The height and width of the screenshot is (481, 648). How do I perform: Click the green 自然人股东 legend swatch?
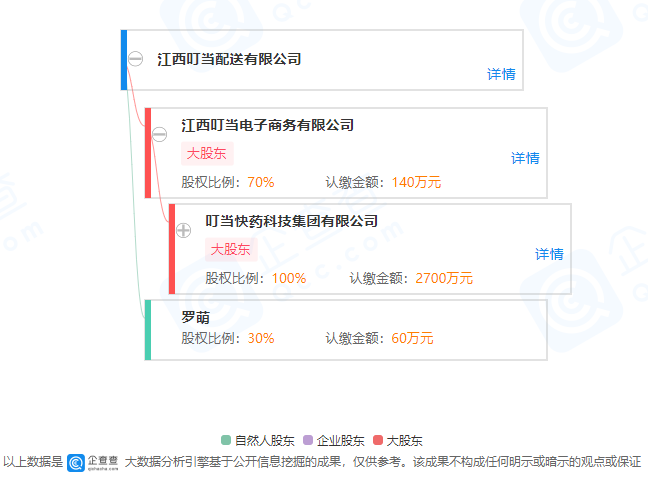coord(226,440)
